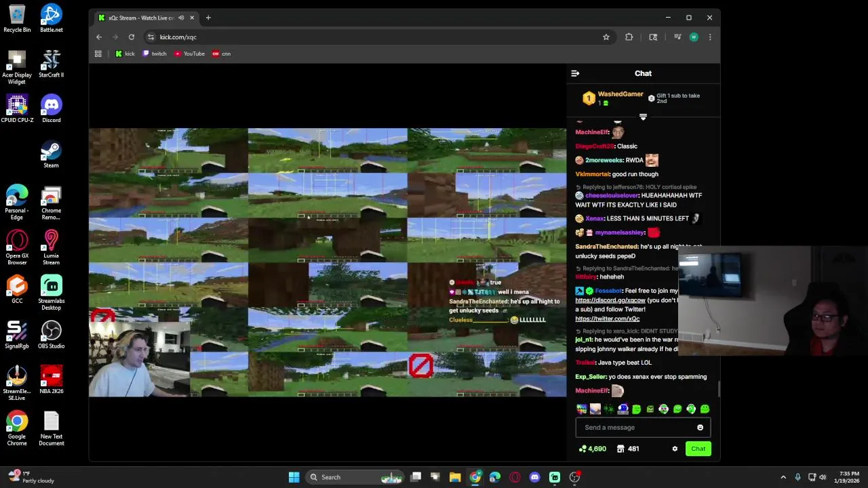Open Chrome extensions puzzle icon
The image size is (868, 488).
[629, 37]
